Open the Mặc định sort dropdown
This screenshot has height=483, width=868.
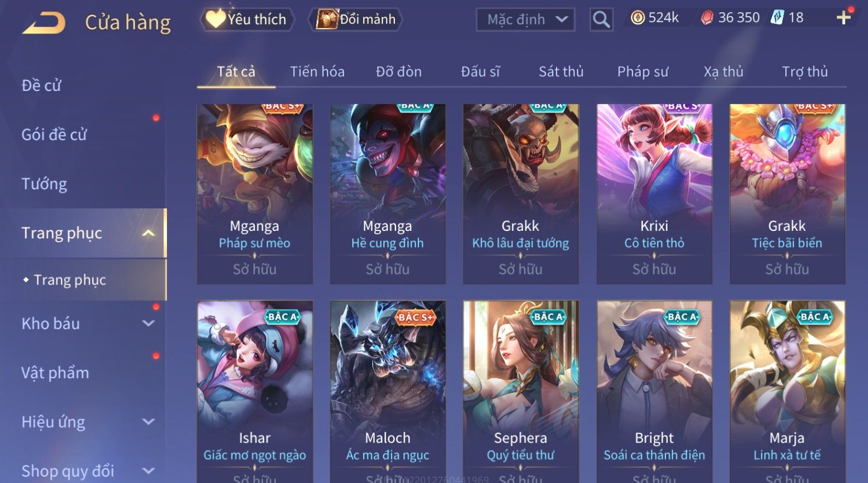click(x=525, y=20)
